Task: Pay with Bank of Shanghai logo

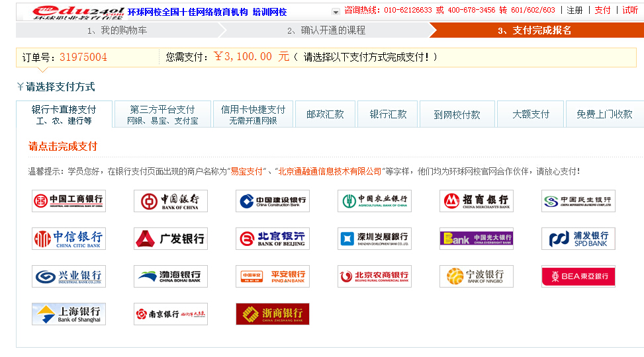Action: (69, 314)
